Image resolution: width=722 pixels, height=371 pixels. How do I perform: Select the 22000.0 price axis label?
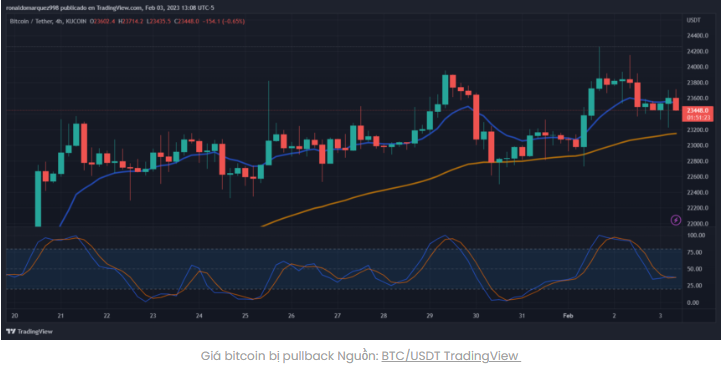(698, 224)
